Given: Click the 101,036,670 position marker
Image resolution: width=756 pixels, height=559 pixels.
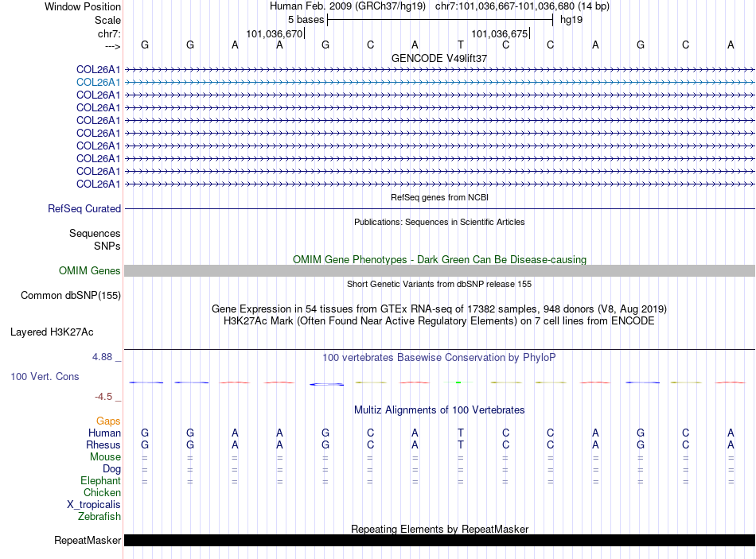Looking at the screenshot, I should (x=275, y=33).
